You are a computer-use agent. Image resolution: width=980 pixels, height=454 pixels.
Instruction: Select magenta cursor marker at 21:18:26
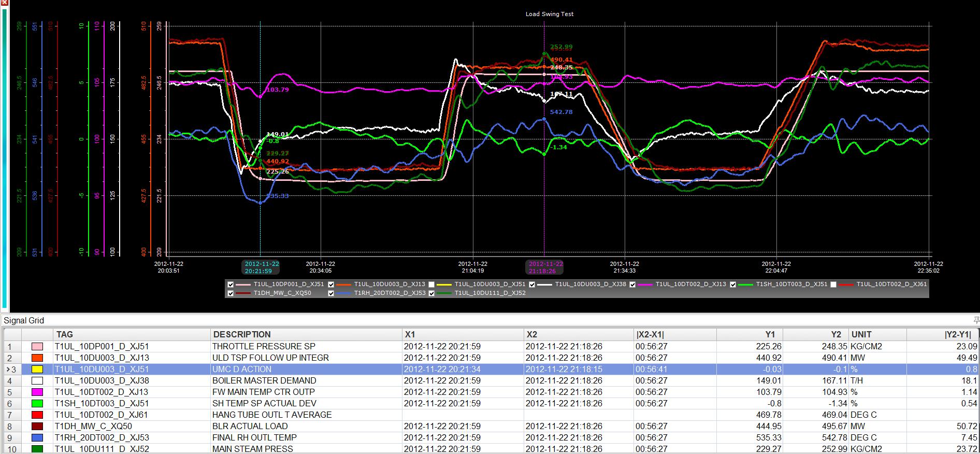pos(544,267)
